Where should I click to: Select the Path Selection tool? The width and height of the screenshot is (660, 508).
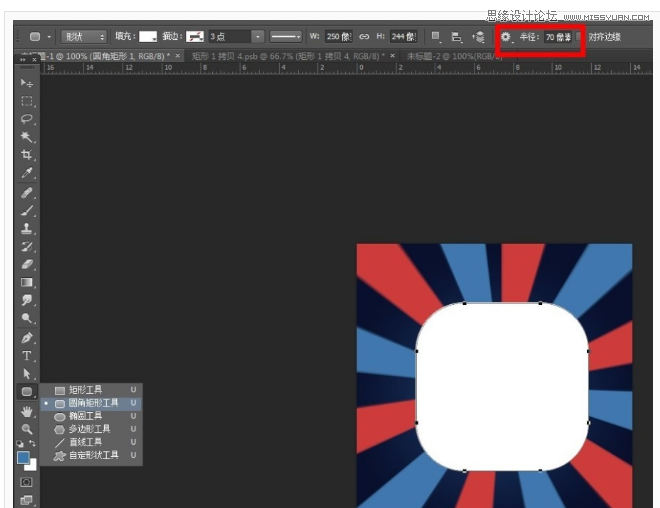(27, 373)
